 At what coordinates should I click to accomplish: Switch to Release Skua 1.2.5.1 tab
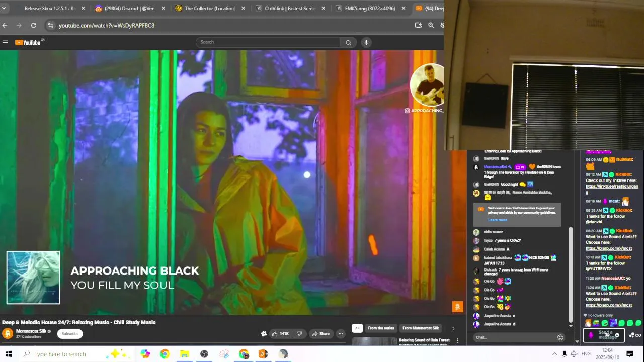(49, 8)
